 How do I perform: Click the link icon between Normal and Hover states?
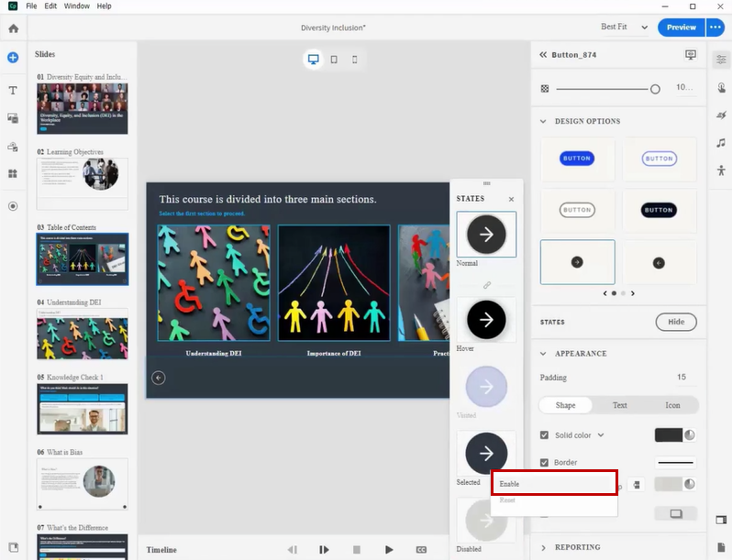tap(487, 285)
